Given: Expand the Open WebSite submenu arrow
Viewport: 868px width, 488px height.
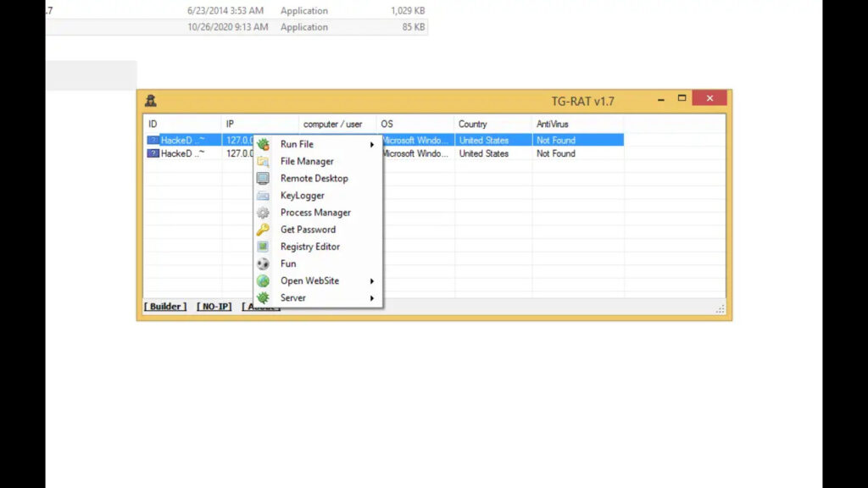Looking at the screenshot, I should tap(372, 281).
